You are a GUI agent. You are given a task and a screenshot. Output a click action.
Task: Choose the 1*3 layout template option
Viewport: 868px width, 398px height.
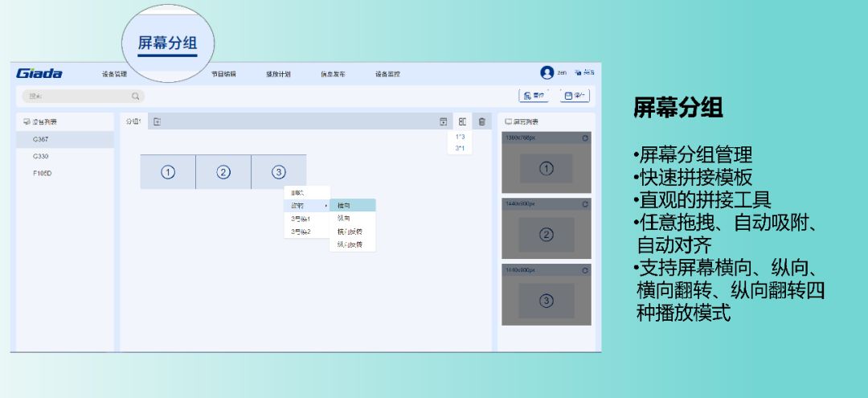pyautogui.click(x=460, y=137)
